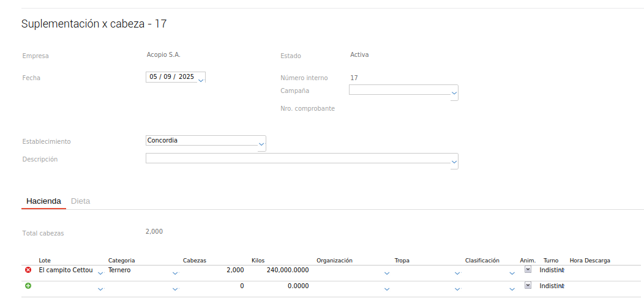Toggle Anim. checkbox in the empty row
Viewport: 644px width, 301px height.
click(528, 285)
